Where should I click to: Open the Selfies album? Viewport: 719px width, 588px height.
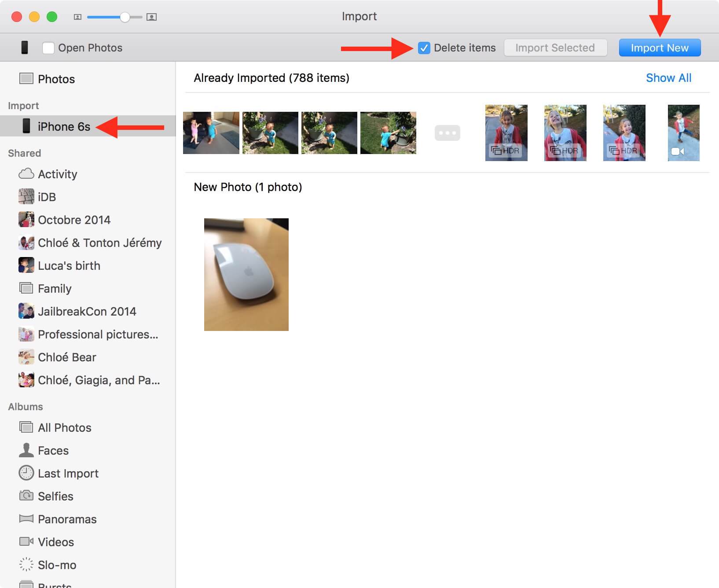click(x=88, y=496)
